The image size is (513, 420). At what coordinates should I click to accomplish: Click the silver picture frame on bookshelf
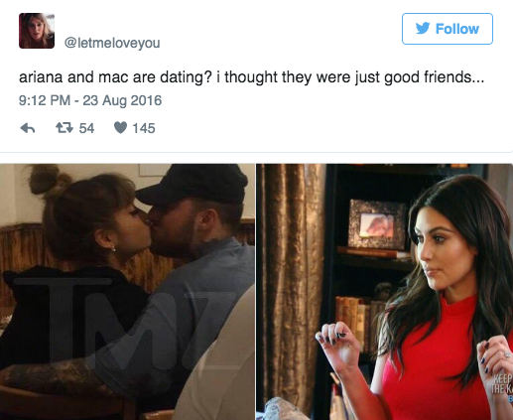(377, 224)
